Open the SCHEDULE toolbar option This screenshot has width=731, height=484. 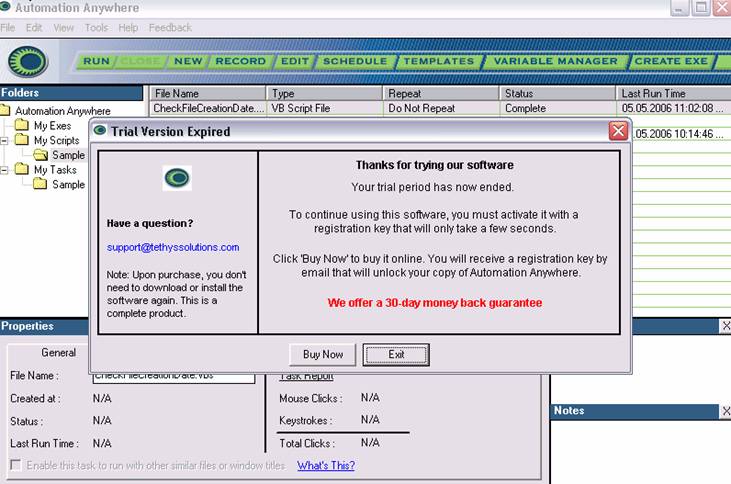point(355,61)
